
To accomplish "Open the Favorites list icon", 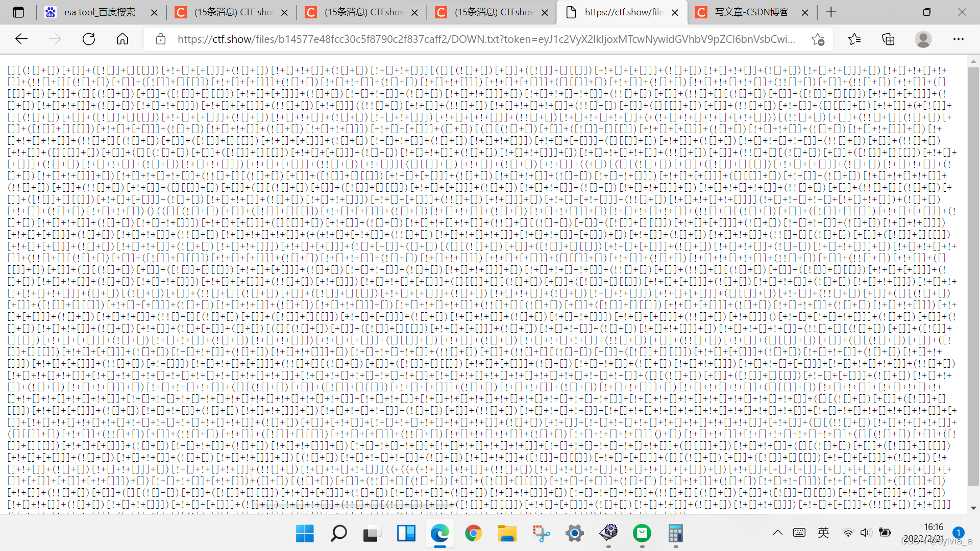I will (854, 39).
